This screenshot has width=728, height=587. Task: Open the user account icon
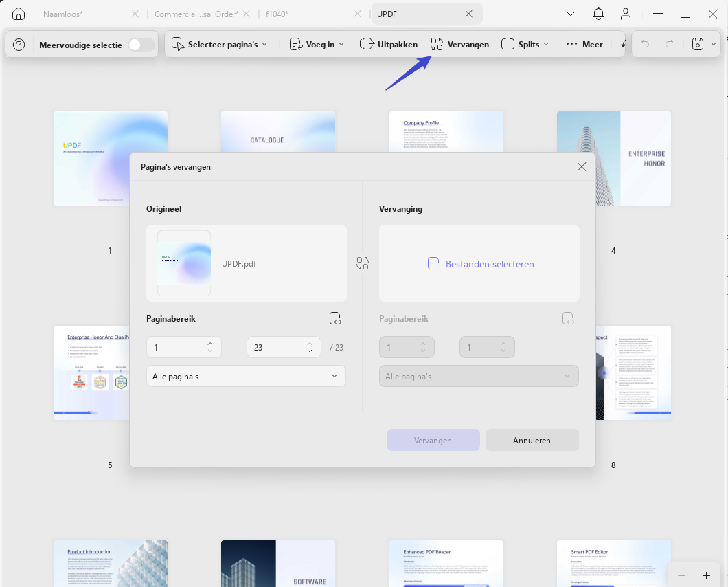(626, 14)
